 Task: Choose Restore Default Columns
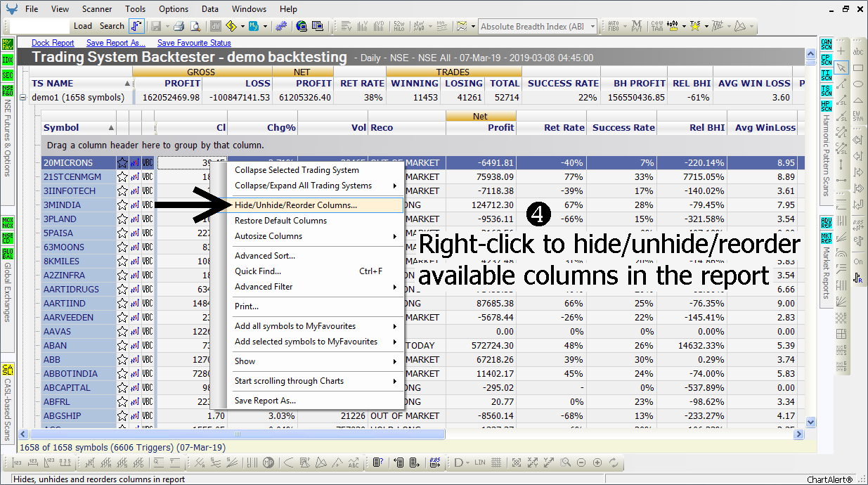click(318, 221)
